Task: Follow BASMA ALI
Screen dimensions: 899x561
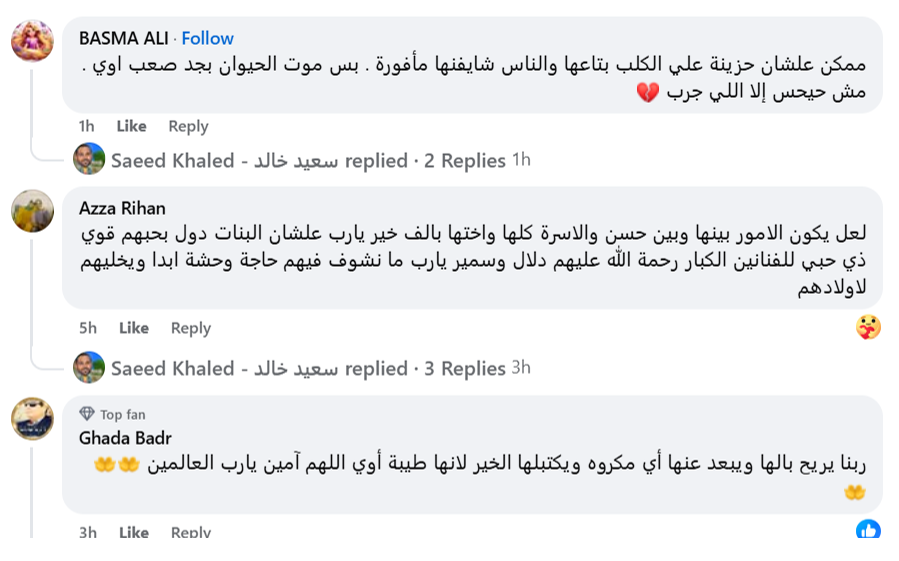Action: tap(208, 38)
